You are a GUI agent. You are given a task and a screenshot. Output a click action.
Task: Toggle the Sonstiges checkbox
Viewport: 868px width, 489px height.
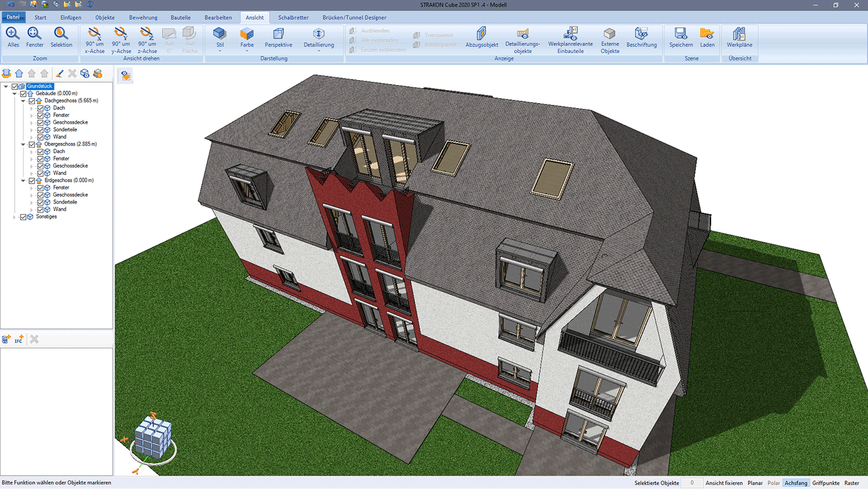coord(24,217)
